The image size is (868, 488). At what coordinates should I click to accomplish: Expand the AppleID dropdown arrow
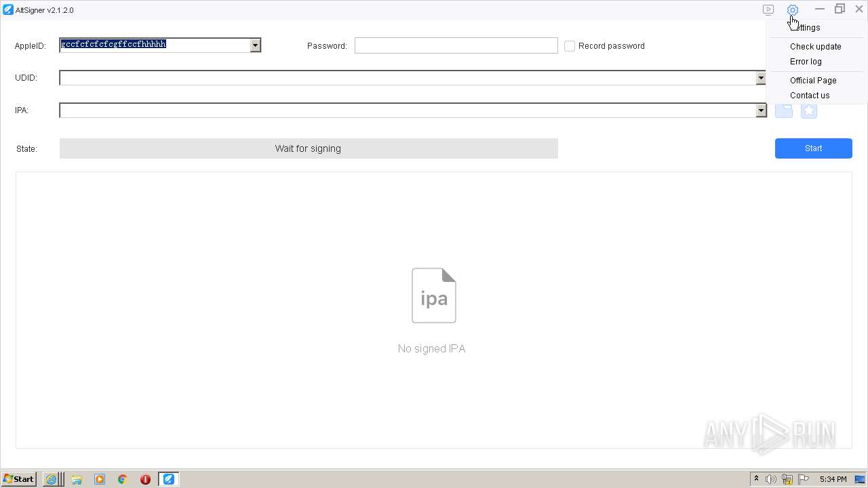point(255,45)
